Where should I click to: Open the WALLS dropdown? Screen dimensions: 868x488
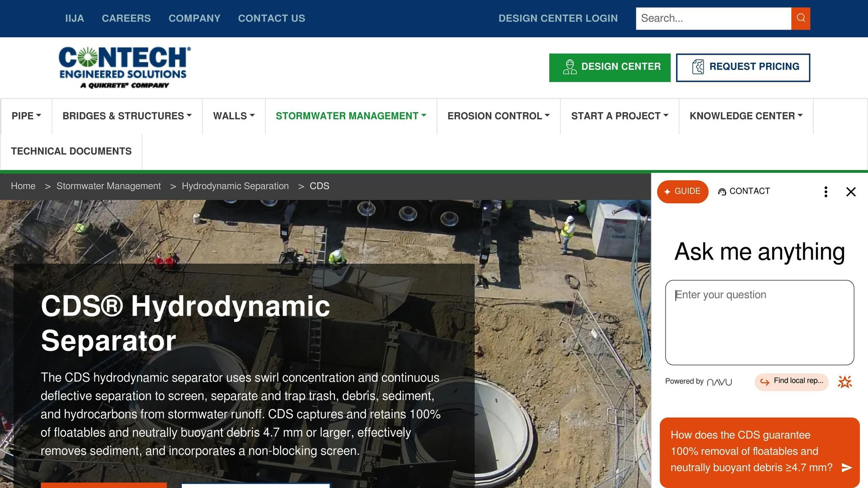tap(234, 115)
